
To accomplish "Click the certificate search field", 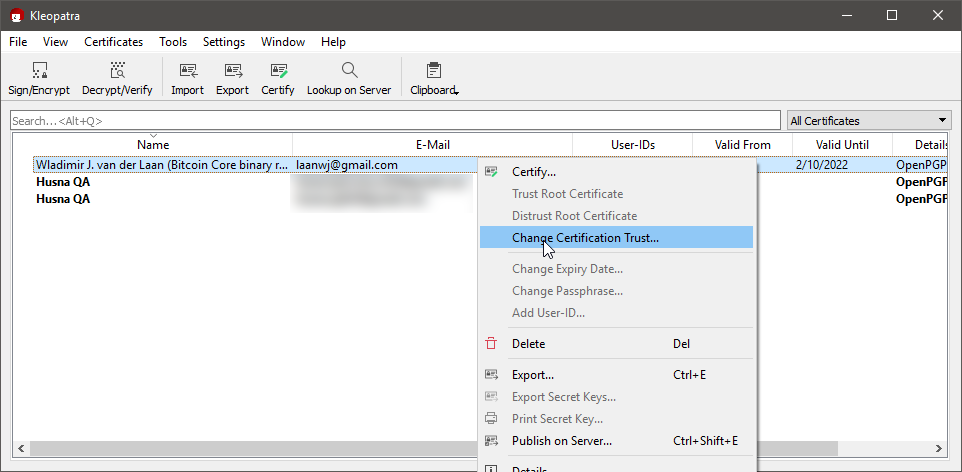I will point(395,120).
